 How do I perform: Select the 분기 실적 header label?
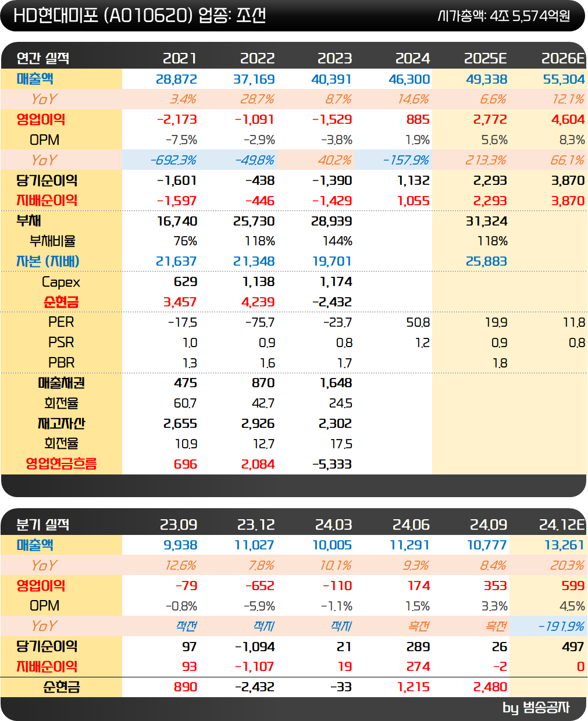43,524
